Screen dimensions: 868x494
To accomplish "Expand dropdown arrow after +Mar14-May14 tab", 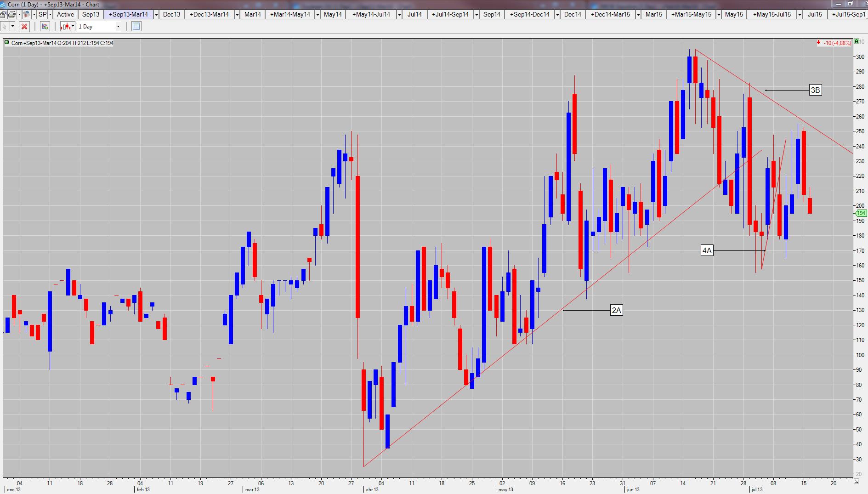I will (318, 14).
